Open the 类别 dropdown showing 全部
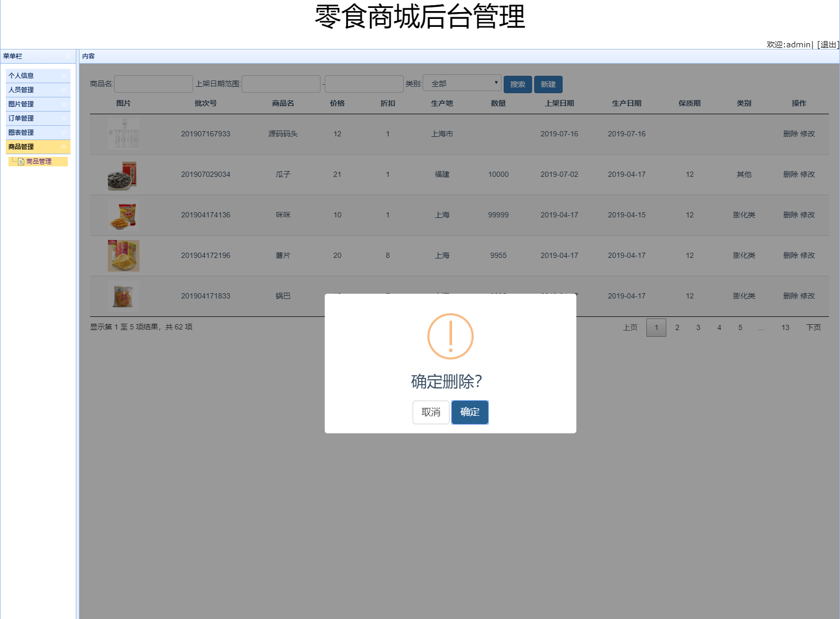This screenshot has height=619, width=840. 462,83
